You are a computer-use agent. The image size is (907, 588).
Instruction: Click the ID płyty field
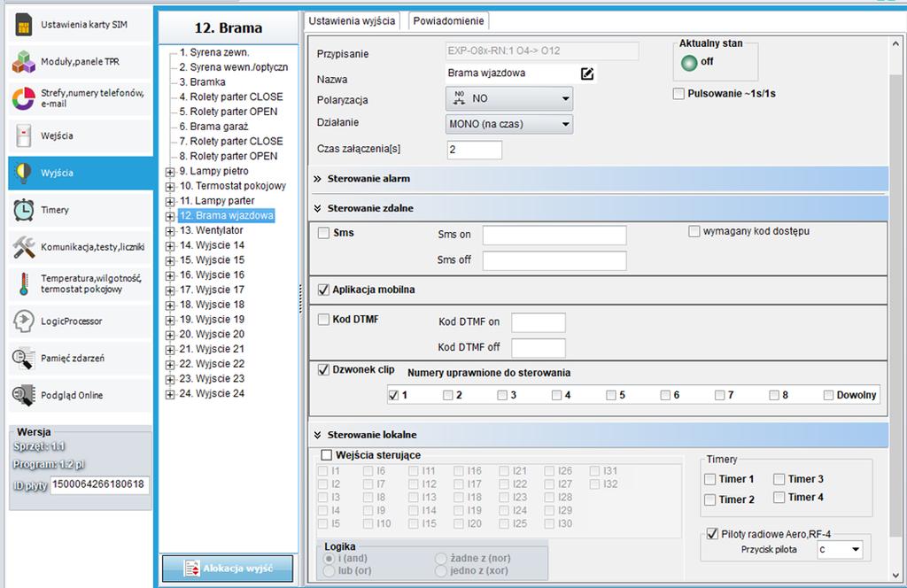(x=99, y=484)
